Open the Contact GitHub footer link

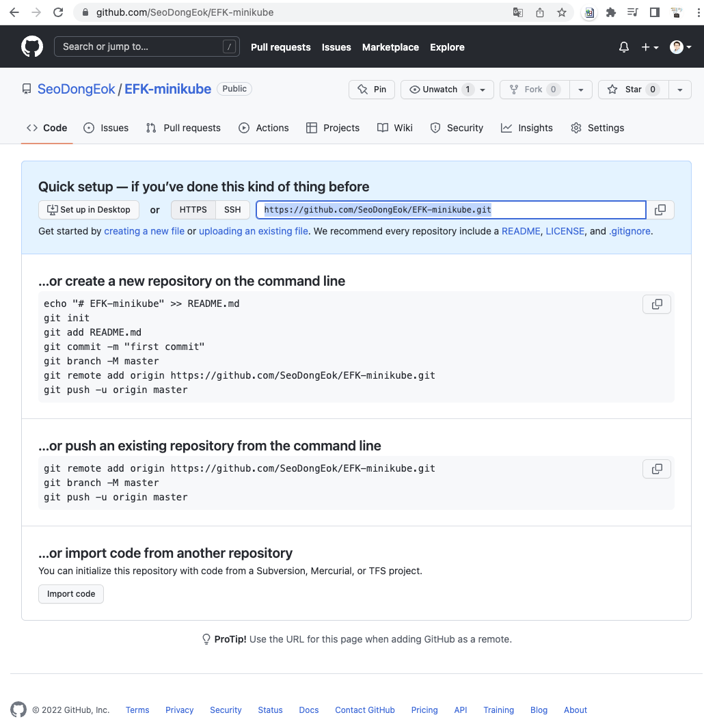coord(365,710)
